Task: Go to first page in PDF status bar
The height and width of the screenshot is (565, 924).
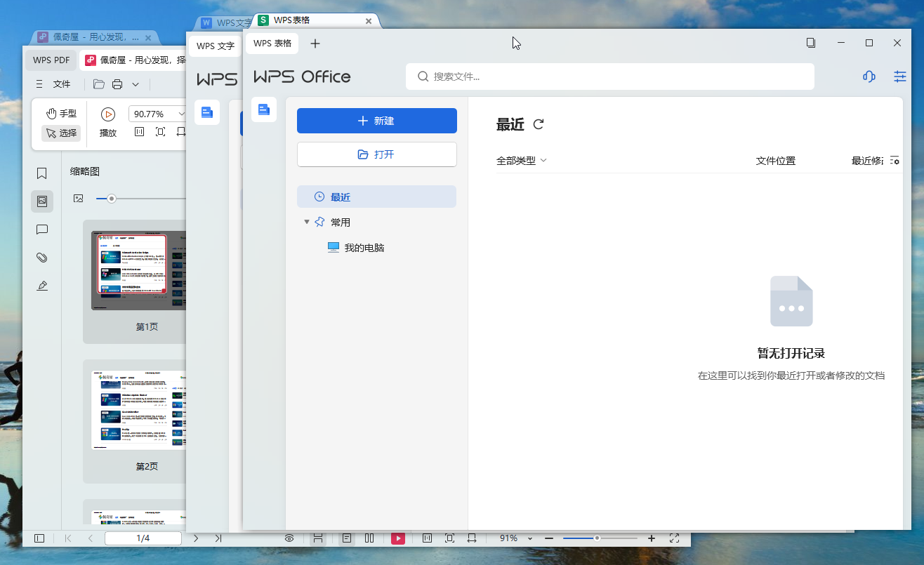Action: point(68,538)
